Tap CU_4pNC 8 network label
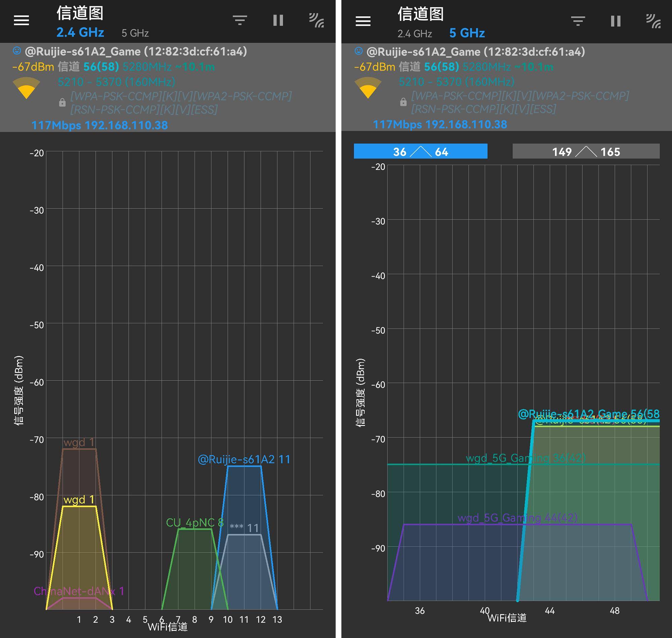The image size is (672, 638). [195, 523]
